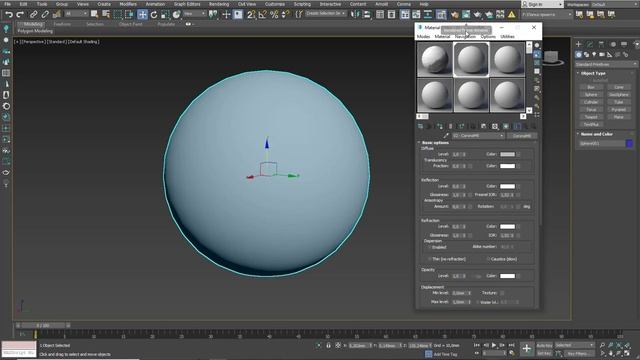Click the Redo arrow in the main toolbar
The width and height of the screenshot is (640, 360).
[20, 15]
